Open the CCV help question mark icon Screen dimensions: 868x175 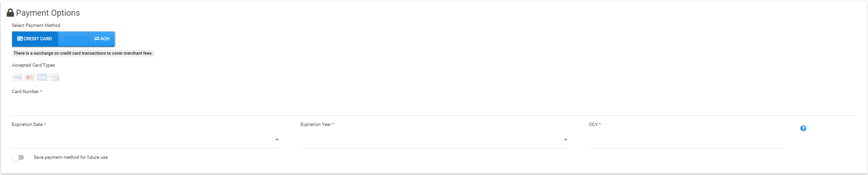803,128
